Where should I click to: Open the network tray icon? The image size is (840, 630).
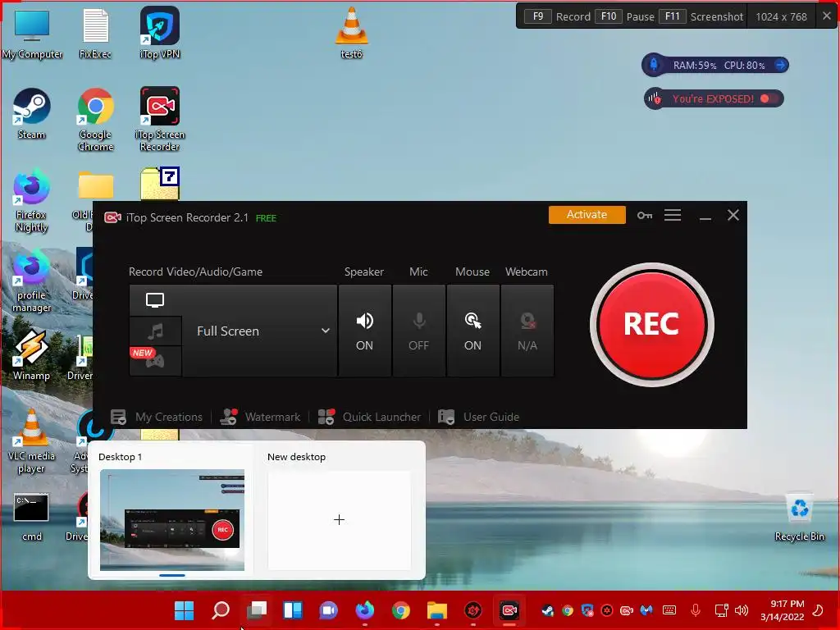tap(722, 610)
